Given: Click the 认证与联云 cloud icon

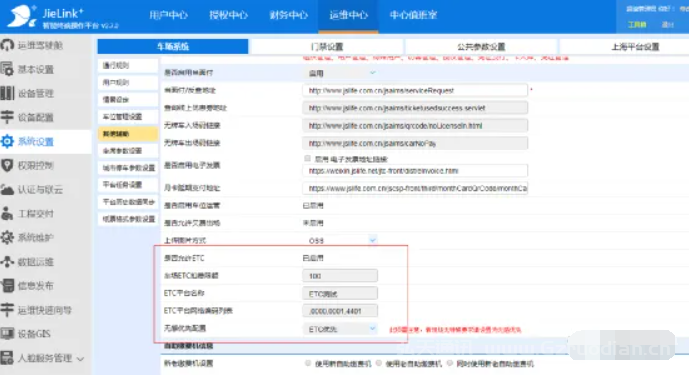Looking at the screenshot, I should point(7,189).
